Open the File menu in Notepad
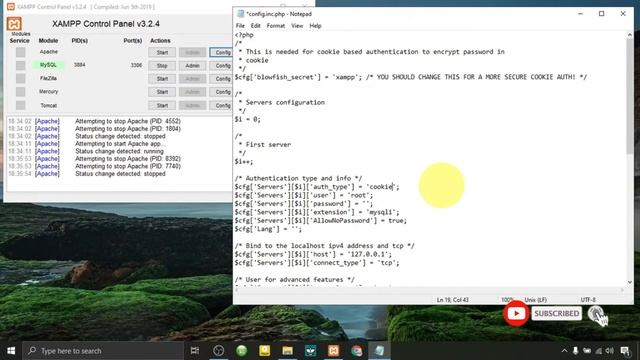Image resolution: width=640 pixels, height=360 pixels. pyautogui.click(x=240, y=26)
